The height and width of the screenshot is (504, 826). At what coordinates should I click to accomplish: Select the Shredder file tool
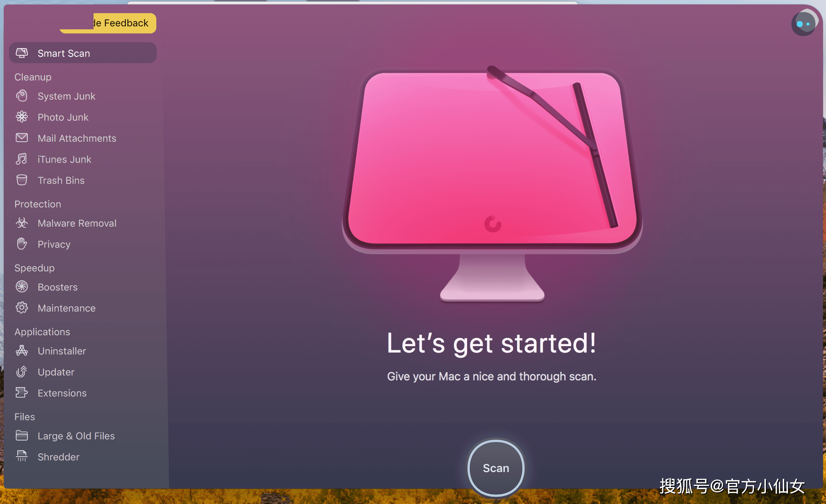[x=58, y=457]
